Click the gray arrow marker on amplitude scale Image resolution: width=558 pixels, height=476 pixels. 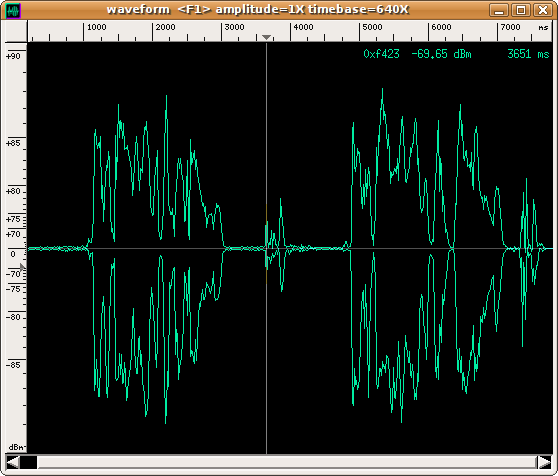(x=23, y=266)
